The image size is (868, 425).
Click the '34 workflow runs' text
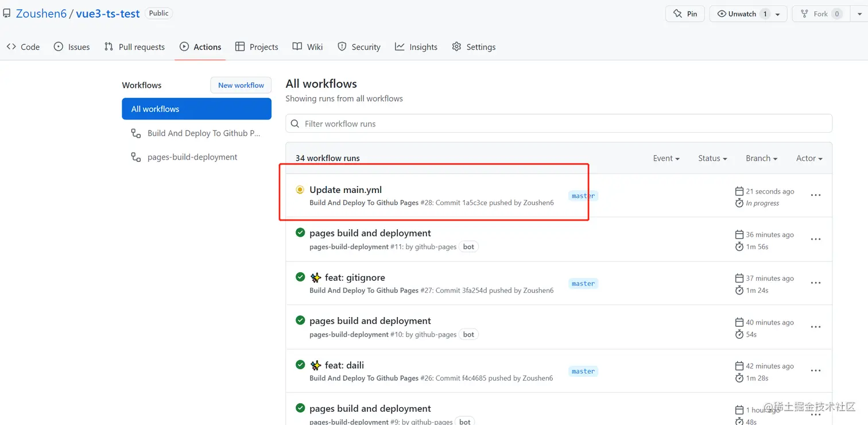tap(328, 158)
